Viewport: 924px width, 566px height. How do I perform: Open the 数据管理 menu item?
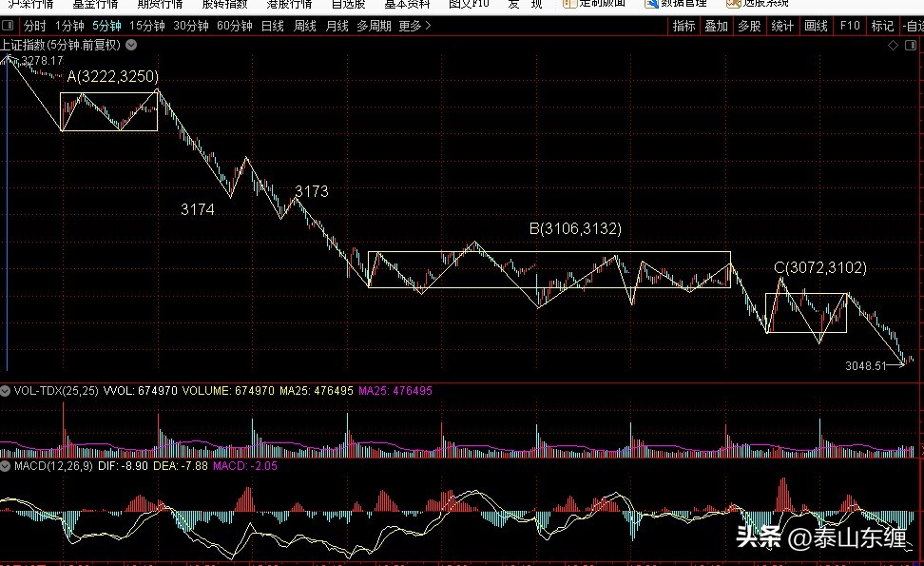coord(676,4)
